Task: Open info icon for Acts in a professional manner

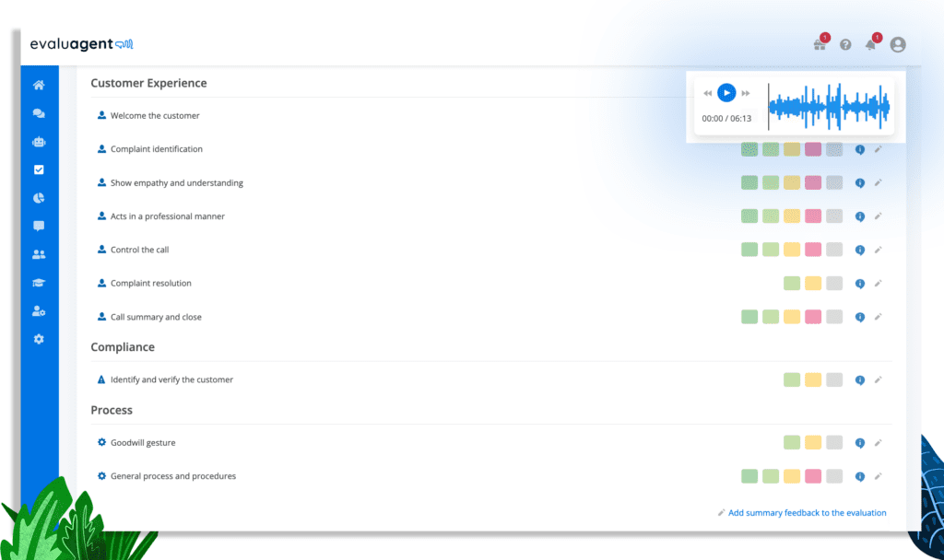Action: (x=860, y=216)
